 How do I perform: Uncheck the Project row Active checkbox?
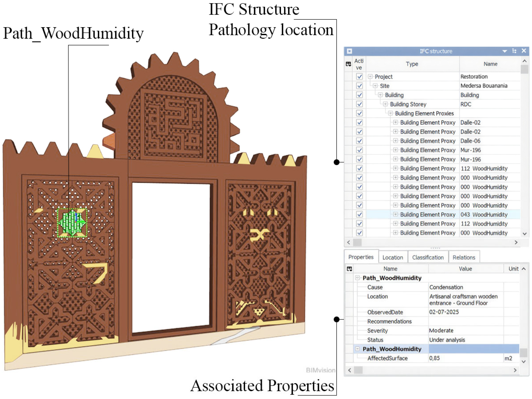(359, 76)
